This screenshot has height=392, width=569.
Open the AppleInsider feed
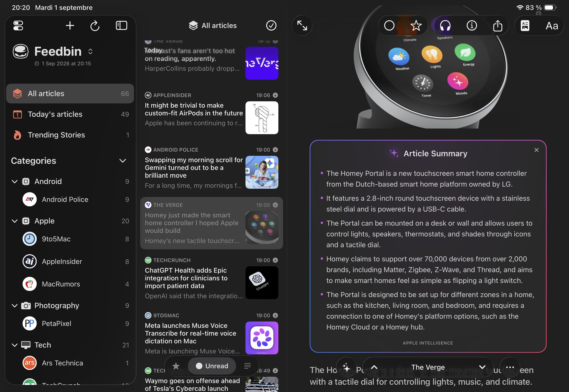(70, 262)
